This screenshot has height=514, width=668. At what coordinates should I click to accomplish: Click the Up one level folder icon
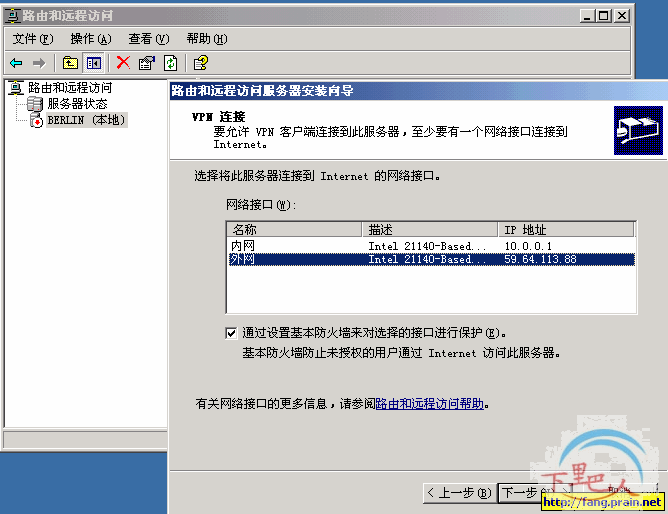coord(70,63)
